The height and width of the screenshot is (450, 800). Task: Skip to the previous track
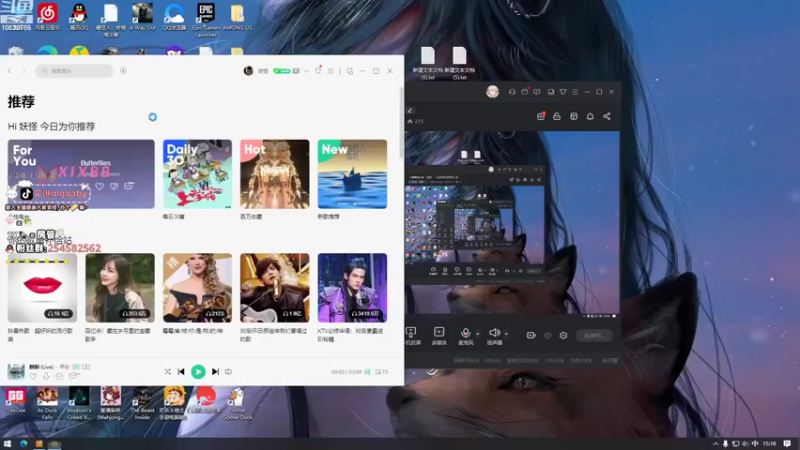pos(181,372)
